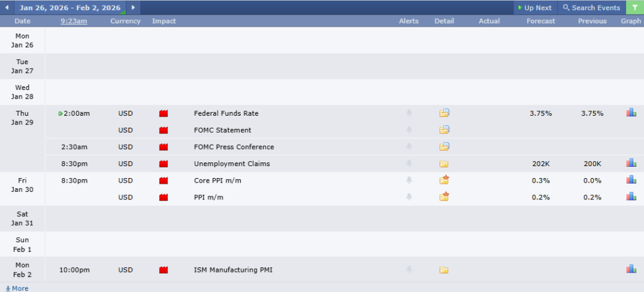Open FOMC Statement detail folder
Image resolution: width=644 pixels, height=292 pixels.
445,130
